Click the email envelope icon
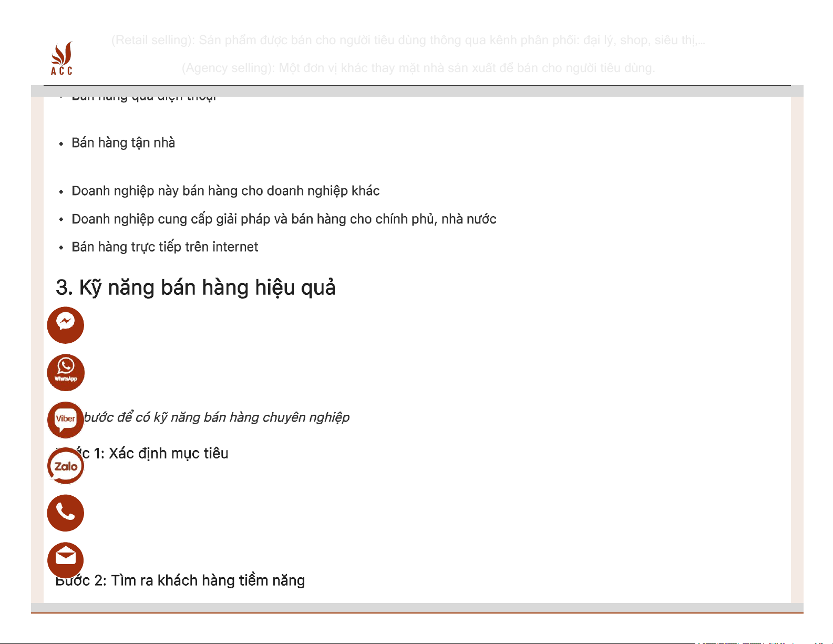Viewport: 833px width, 644px height. [66, 559]
